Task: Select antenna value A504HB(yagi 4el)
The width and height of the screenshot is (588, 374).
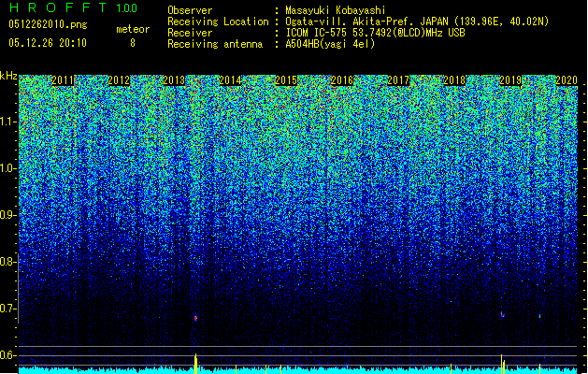Action: click(x=330, y=44)
